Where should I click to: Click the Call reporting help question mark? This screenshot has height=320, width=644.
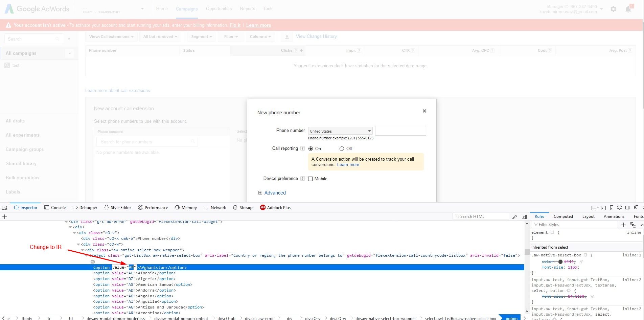point(303,148)
